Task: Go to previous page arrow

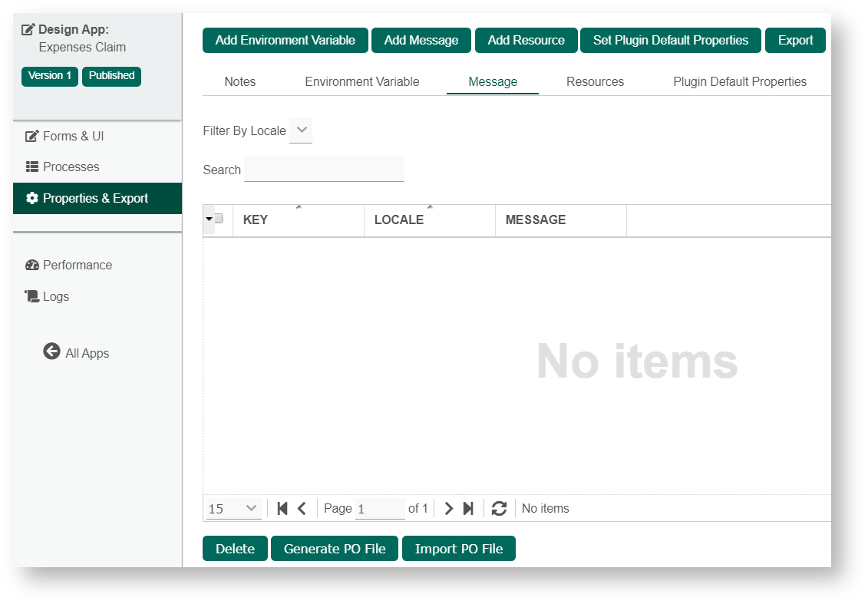Action: pos(302,508)
